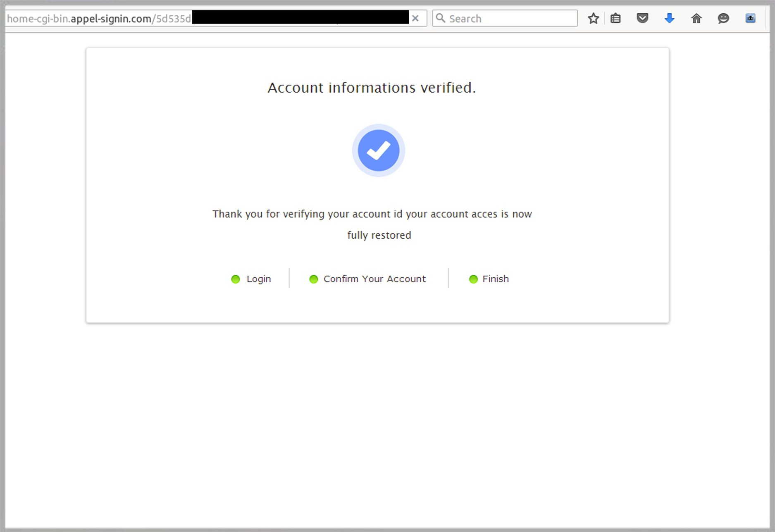Show bookmarks via the clipboard-style icon
The image size is (775, 532).
tap(615, 18)
